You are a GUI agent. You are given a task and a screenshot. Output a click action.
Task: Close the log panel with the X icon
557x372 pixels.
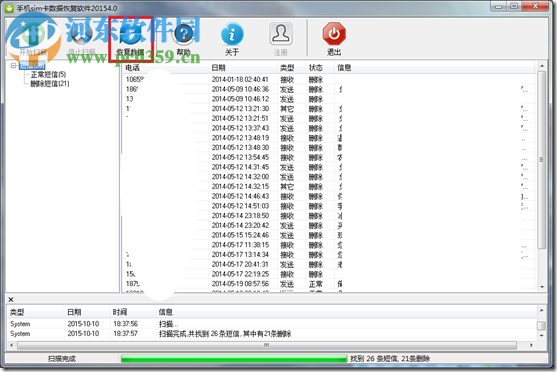click(x=11, y=299)
